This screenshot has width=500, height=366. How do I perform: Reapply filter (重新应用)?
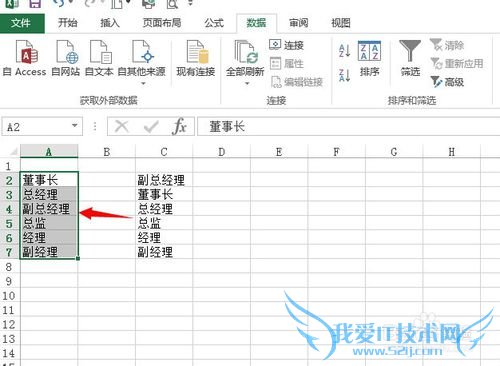457,63
